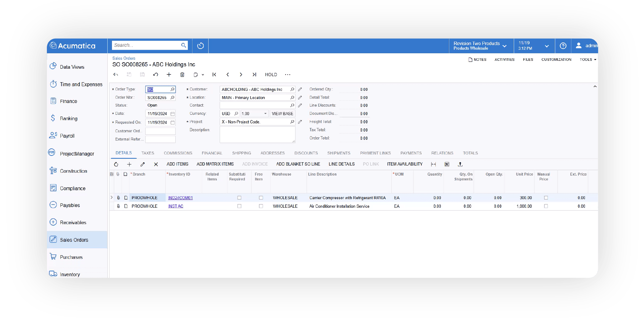Toggle Free Item for INSTAC
The height and width of the screenshot is (320, 644).
click(x=261, y=206)
